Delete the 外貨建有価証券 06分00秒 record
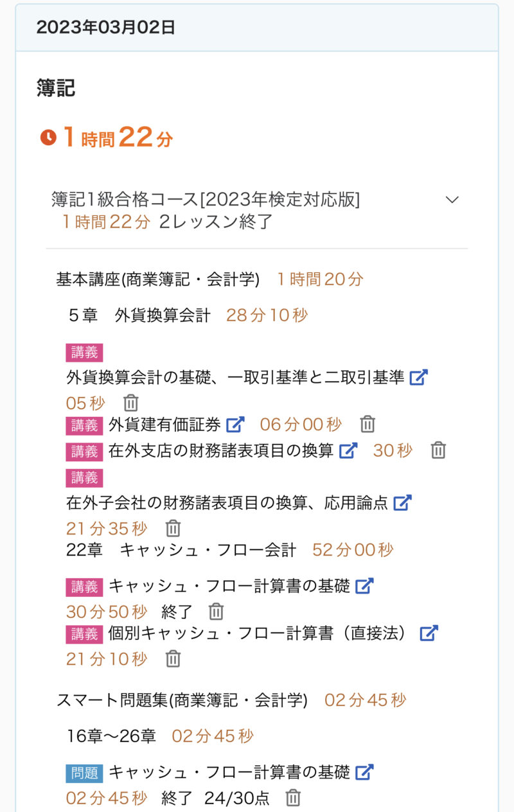 [x=368, y=424]
